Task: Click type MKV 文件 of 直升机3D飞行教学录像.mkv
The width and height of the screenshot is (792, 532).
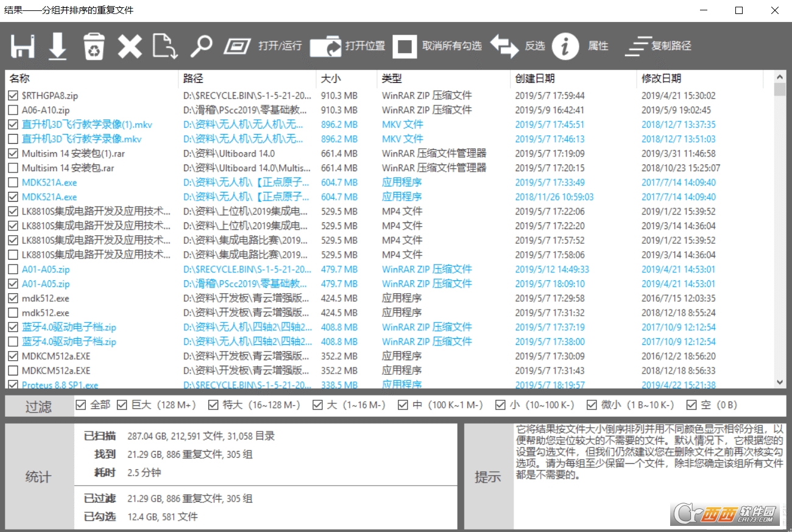Action: point(402,139)
